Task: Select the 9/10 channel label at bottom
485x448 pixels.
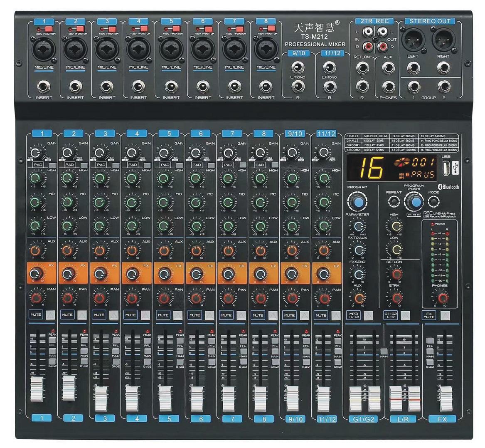Action: pyautogui.click(x=295, y=418)
